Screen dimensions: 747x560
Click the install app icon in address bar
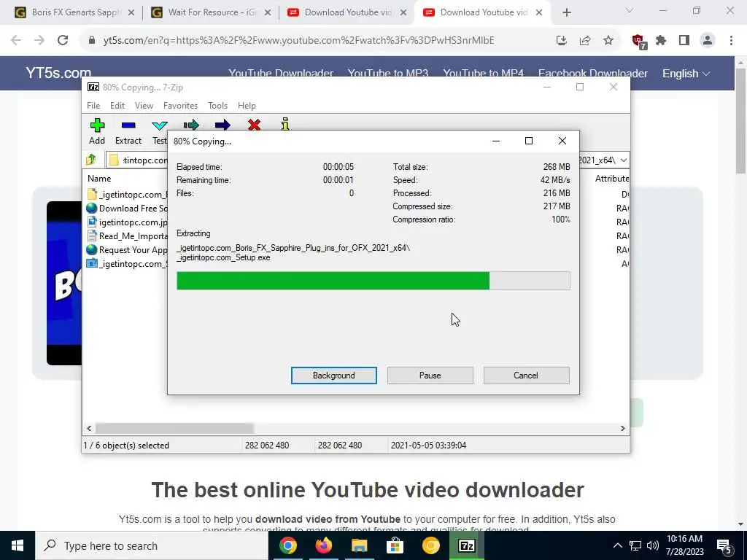tap(562, 41)
